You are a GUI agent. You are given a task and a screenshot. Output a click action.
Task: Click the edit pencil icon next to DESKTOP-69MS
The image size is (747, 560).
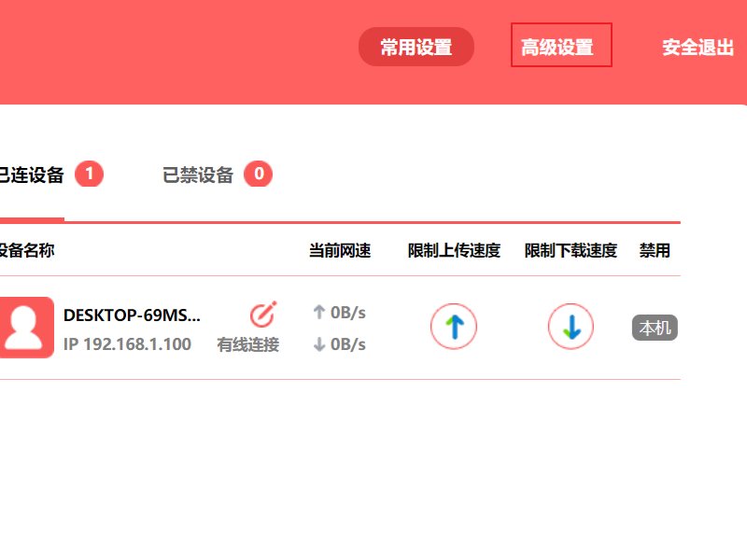(x=262, y=313)
